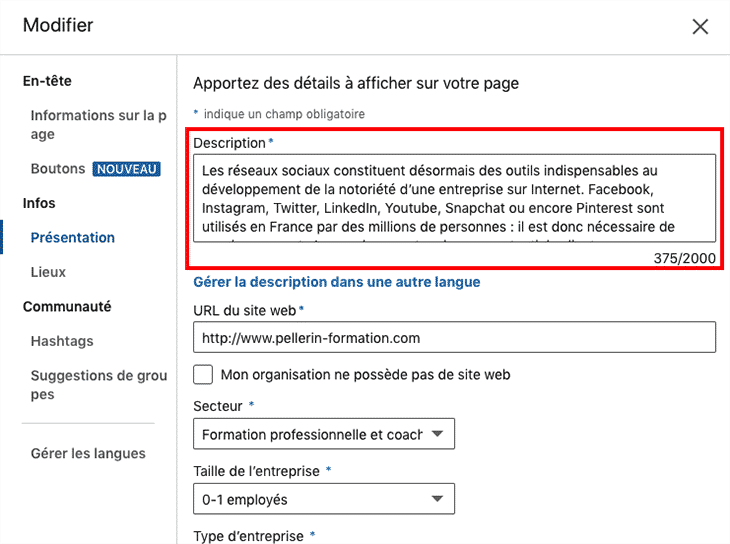Image resolution: width=730 pixels, height=544 pixels.
Task: Click Gérer la description dans une autre langue
Action: tap(337, 282)
